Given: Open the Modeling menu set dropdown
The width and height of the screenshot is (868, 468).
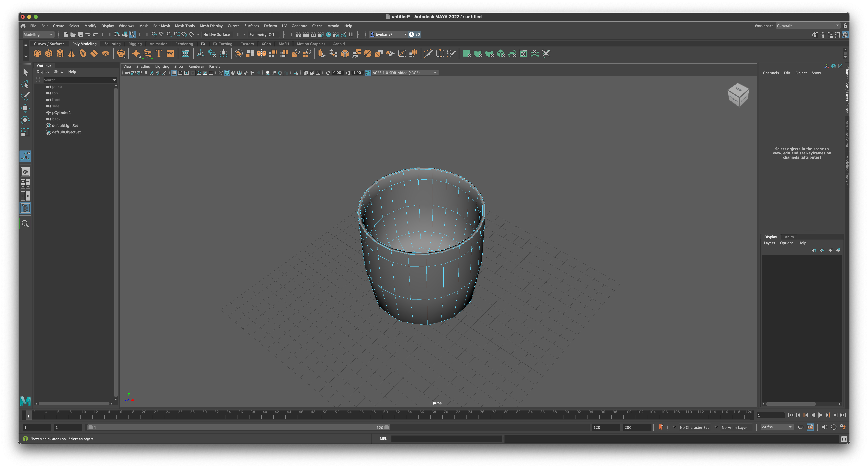Looking at the screenshot, I should pos(38,34).
